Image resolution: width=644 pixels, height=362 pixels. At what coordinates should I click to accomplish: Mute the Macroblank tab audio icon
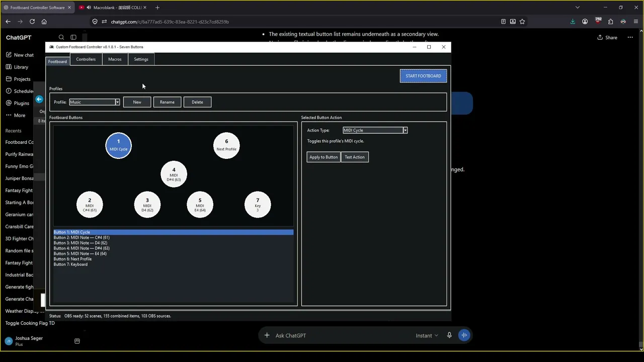pyautogui.click(x=89, y=8)
